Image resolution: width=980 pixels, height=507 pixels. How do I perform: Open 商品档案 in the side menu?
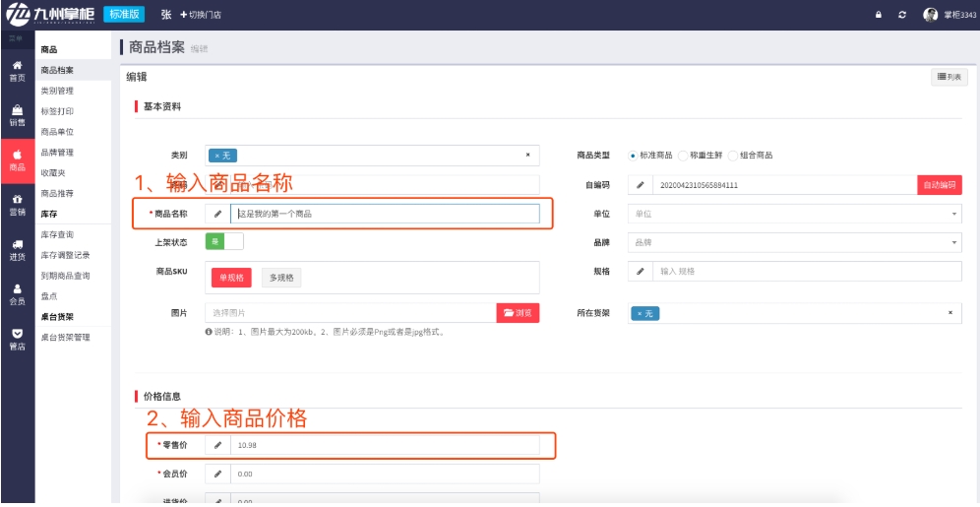(x=57, y=70)
